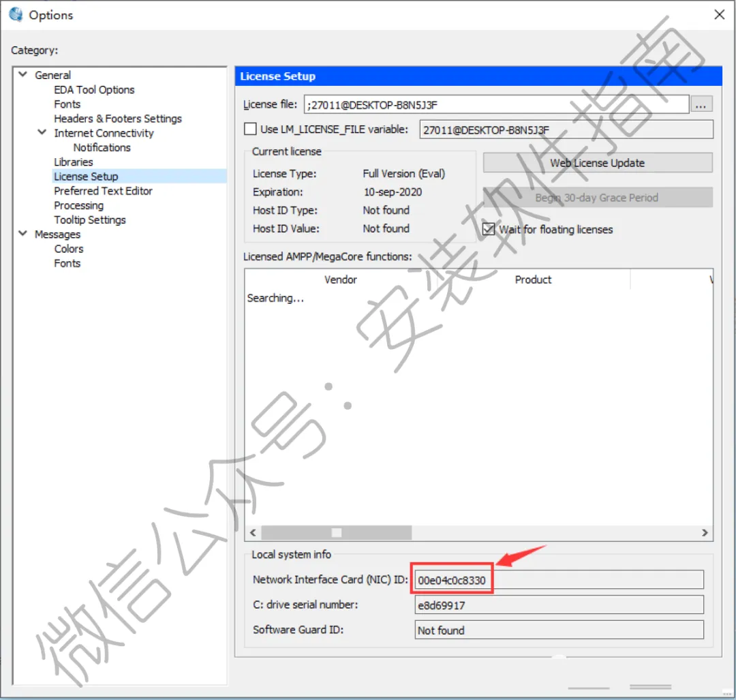Click the License Setup panel header

[478, 76]
